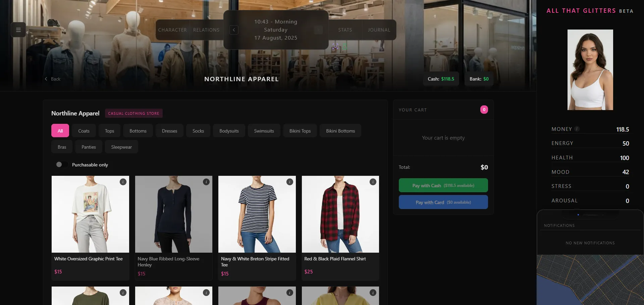Select the All category filter
Screen dimensions: 644x305
click(x=60, y=131)
